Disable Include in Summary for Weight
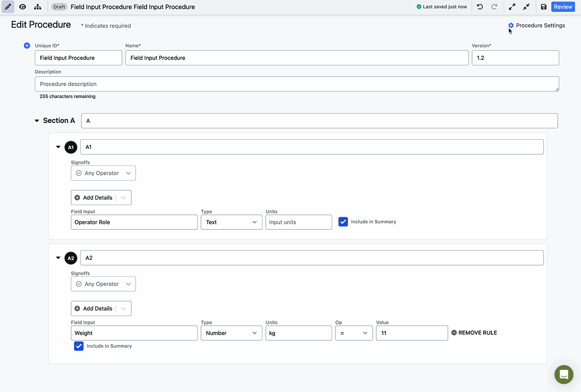The image size is (581, 392). [x=78, y=346]
